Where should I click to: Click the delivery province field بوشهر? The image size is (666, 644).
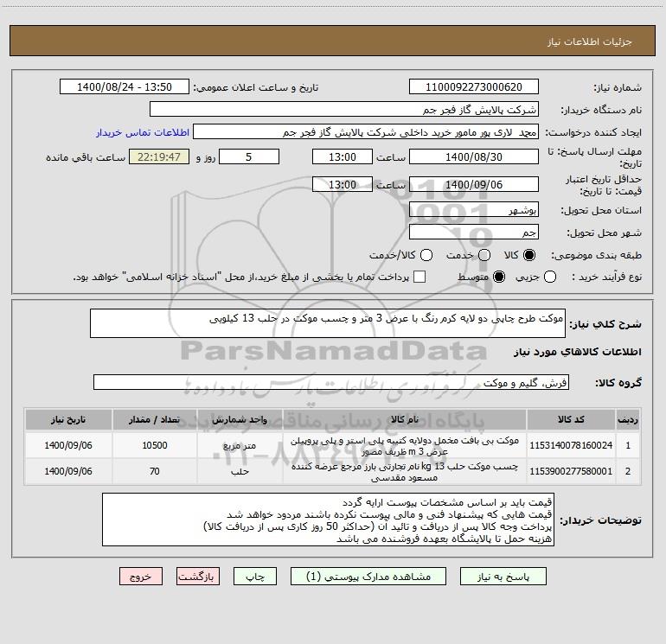tap(474, 209)
